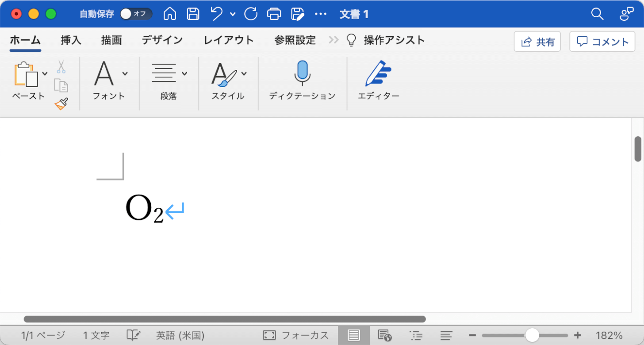Open the デザイン tab
Image resolution: width=644 pixels, height=345 pixels.
[162, 41]
